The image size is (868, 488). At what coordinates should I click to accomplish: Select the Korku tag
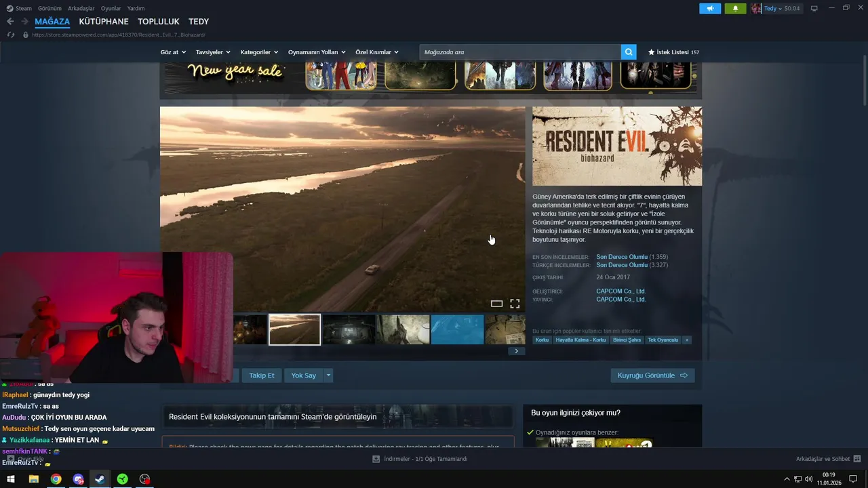tap(542, 340)
